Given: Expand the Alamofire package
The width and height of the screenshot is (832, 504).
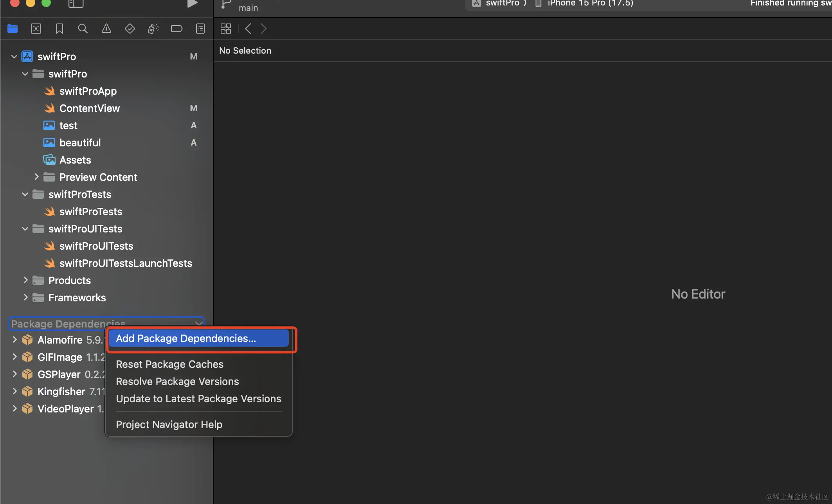Looking at the screenshot, I should click(14, 340).
